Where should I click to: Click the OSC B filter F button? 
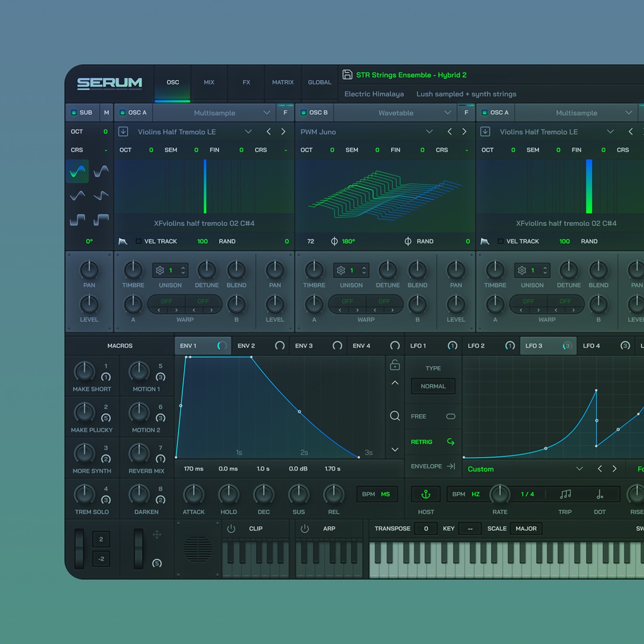[466, 113]
